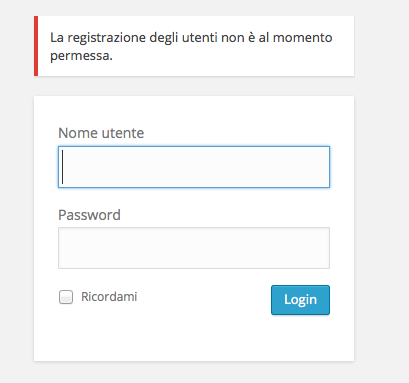Image resolution: width=409 pixels, height=383 pixels.
Task: Click the blinking text cursor in username field
Action: click(62, 167)
